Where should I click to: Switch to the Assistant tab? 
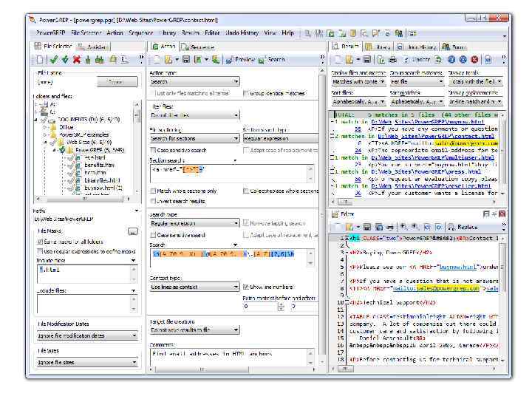pos(92,47)
